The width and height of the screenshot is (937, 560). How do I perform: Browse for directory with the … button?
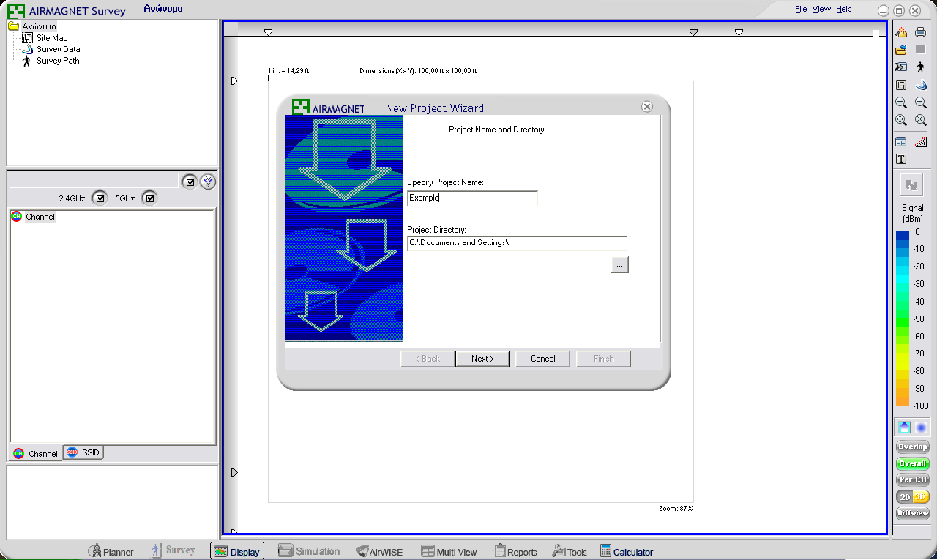tap(620, 265)
